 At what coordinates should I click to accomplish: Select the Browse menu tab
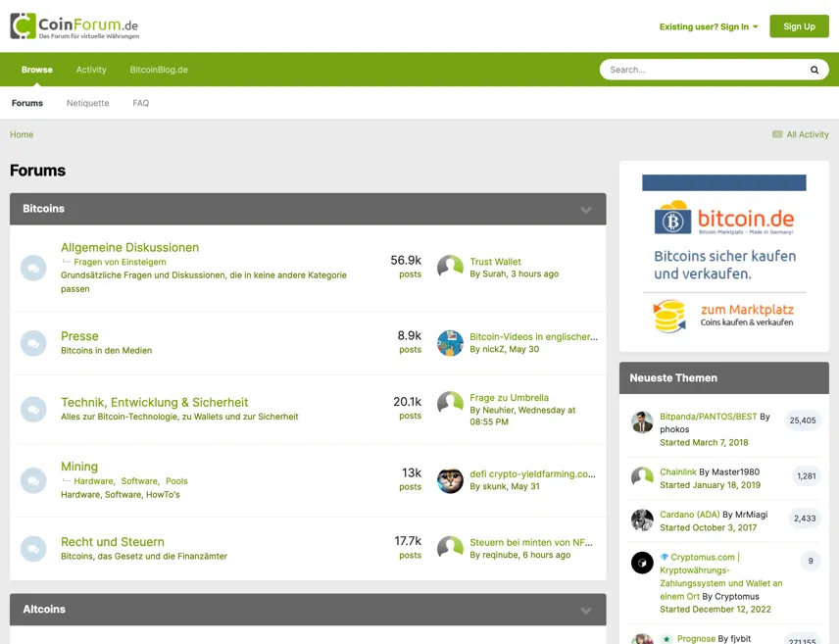37,70
